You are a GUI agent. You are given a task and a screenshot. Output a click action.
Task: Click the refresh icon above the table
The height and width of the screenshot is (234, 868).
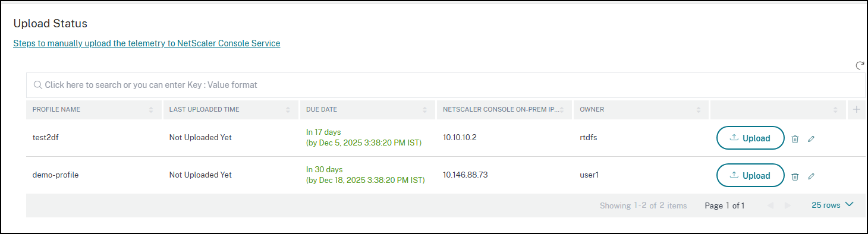point(859,66)
